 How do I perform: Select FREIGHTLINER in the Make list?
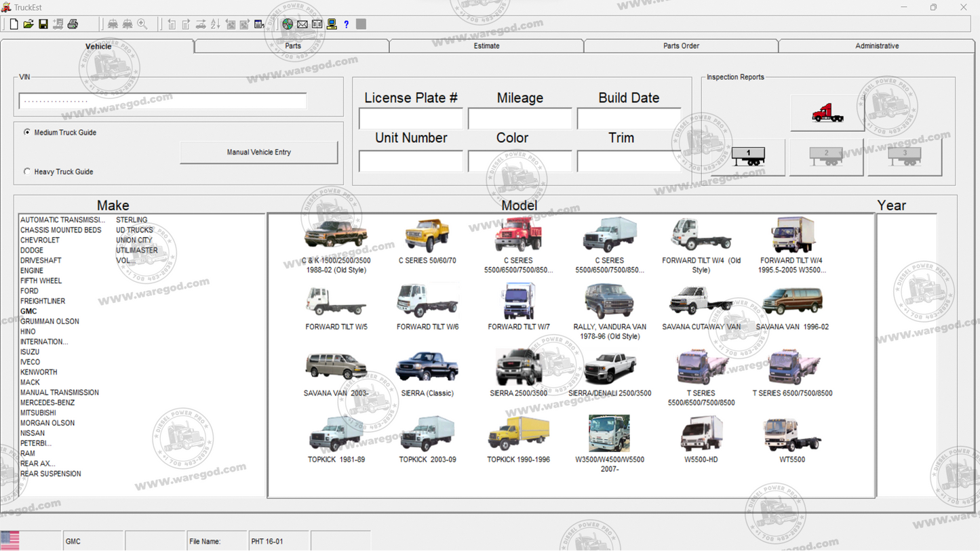pos(43,301)
